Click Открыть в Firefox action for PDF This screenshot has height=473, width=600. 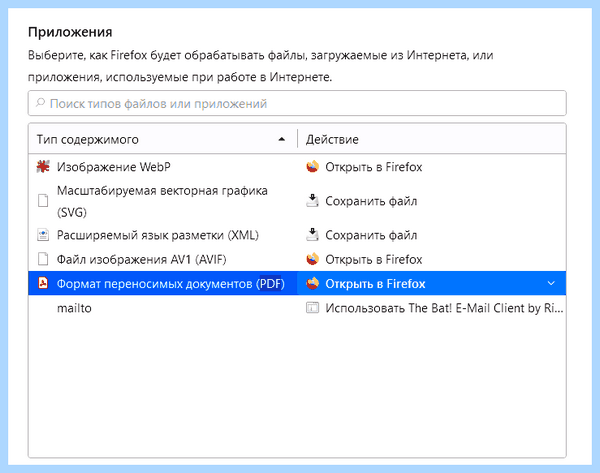coord(375,284)
